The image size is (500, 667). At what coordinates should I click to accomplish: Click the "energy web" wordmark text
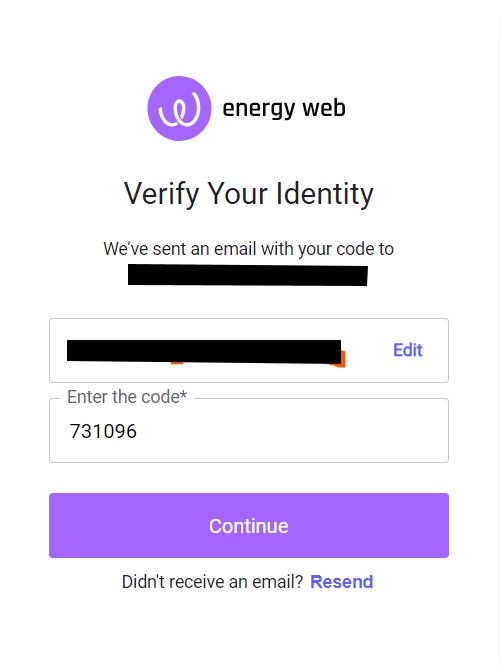pyautogui.click(x=284, y=109)
